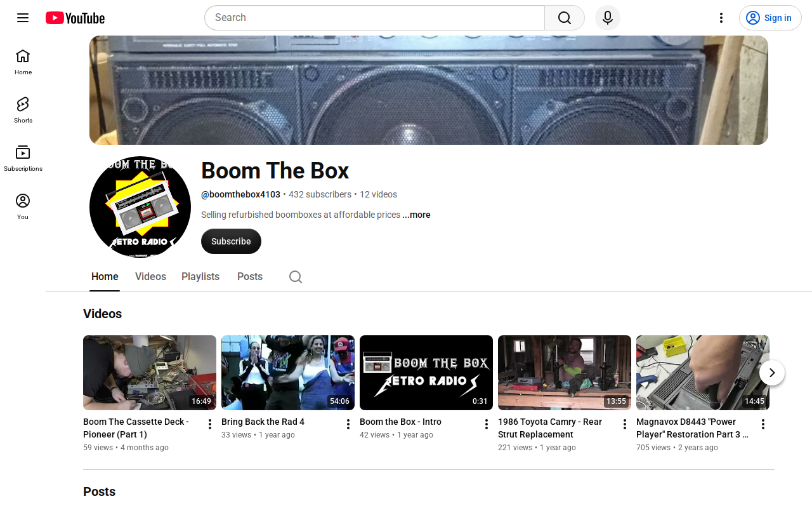Sign in to YouTube

point(770,18)
